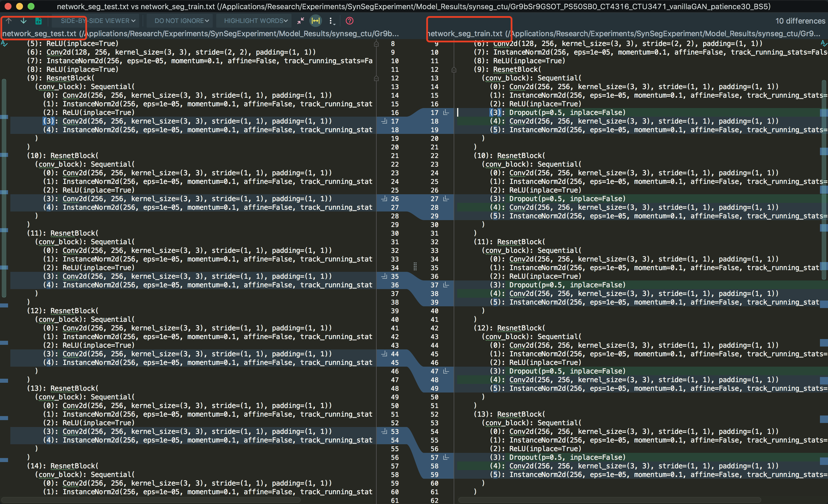Click Dropout line under right ResnetBlock (11)
Screen dimensions: 828x504
point(557,285)
